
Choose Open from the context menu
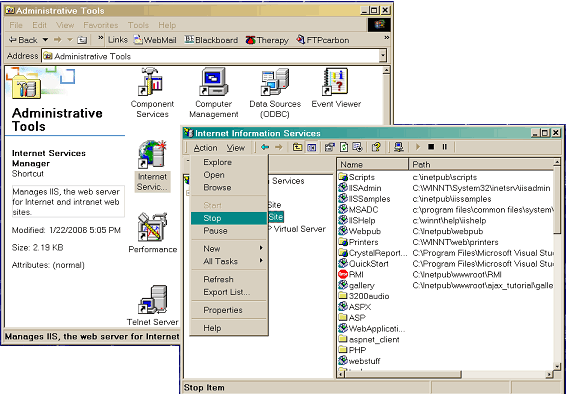pyautogui.click(x=229, y=175)
